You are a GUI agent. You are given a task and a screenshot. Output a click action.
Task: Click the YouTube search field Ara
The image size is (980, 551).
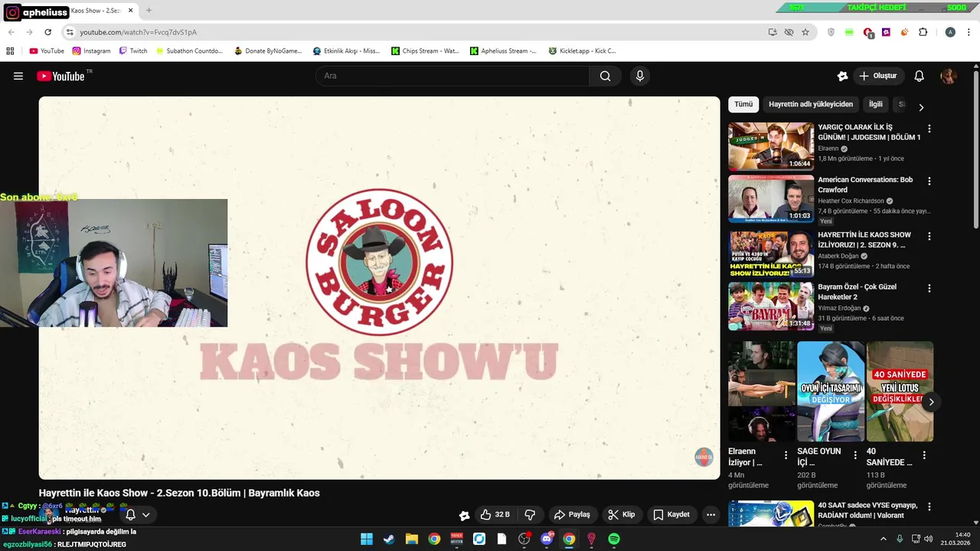(x=452, y=76)
